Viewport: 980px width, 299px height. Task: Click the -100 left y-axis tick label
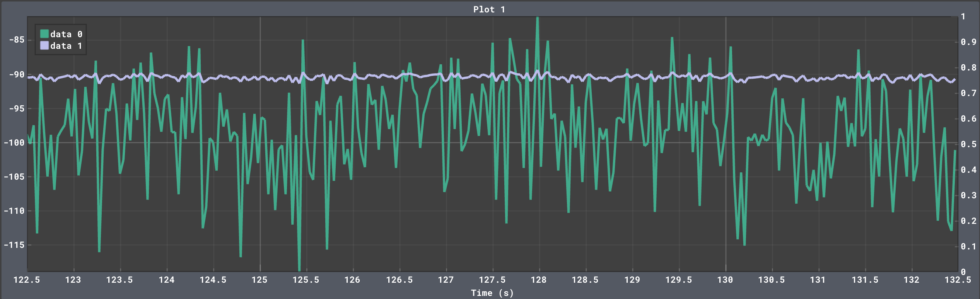(x=14, y=143)
